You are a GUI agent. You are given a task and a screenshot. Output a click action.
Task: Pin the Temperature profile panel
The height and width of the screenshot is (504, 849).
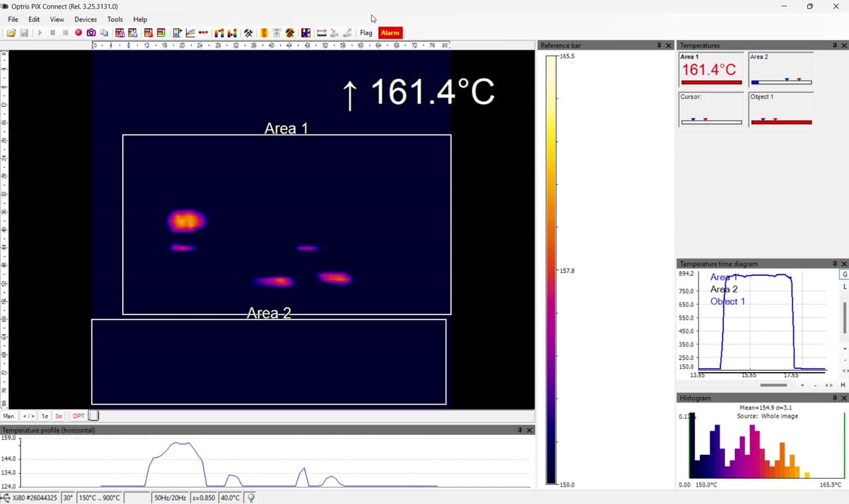click(x=520, y=430)
